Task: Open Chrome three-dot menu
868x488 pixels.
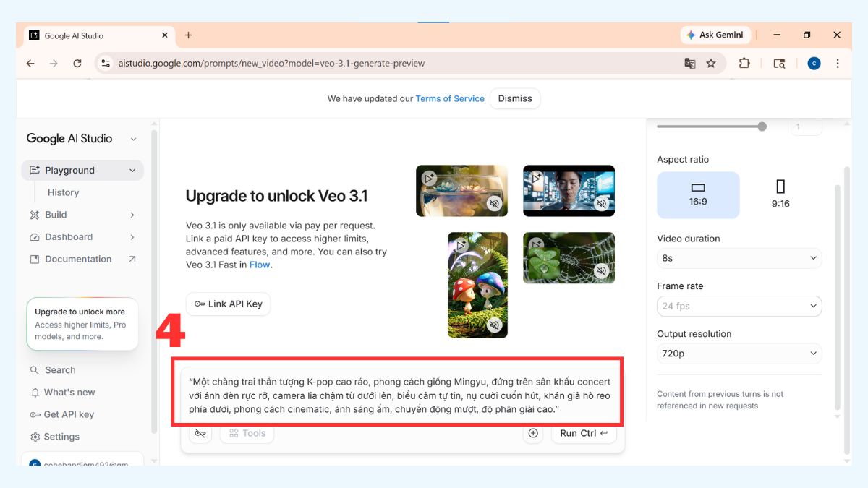Action: click(x=838, y=64)
